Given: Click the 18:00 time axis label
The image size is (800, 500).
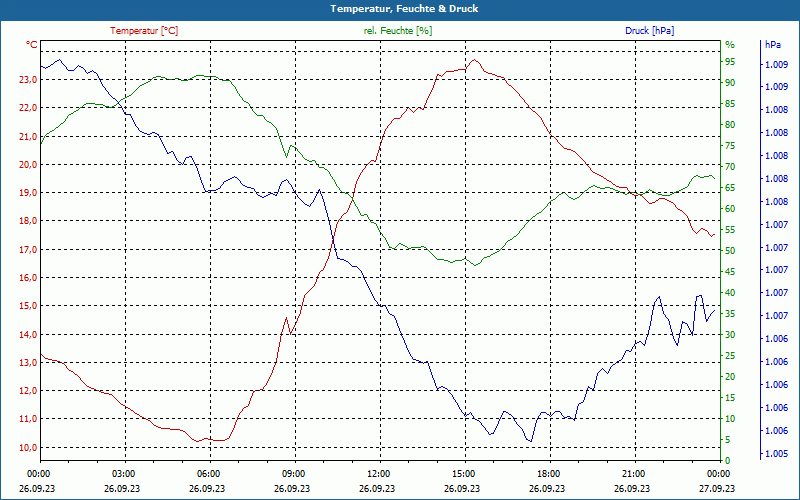Looking at the screenshot, I should coord(547,473).
